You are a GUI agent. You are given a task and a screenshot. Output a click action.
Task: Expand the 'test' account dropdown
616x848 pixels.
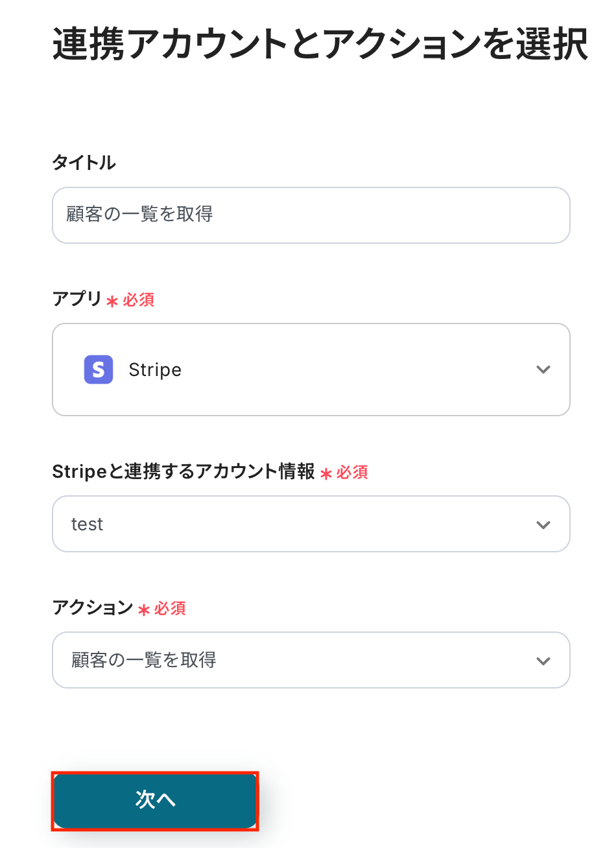click(x=311, y=524)
